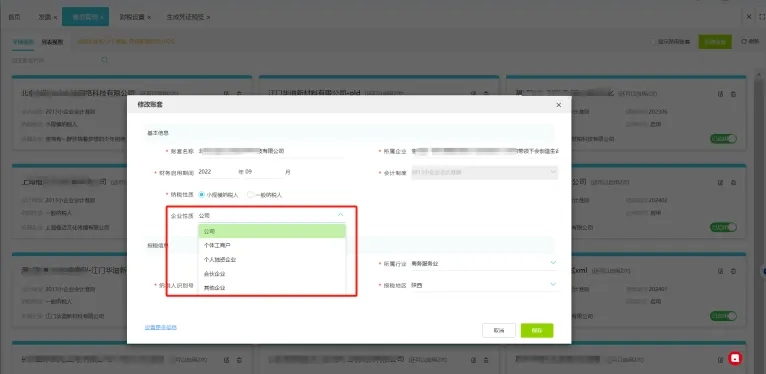The image size is (766, 374).
Task: Click trash icon on the 202306 card
Action: (733, 93)
